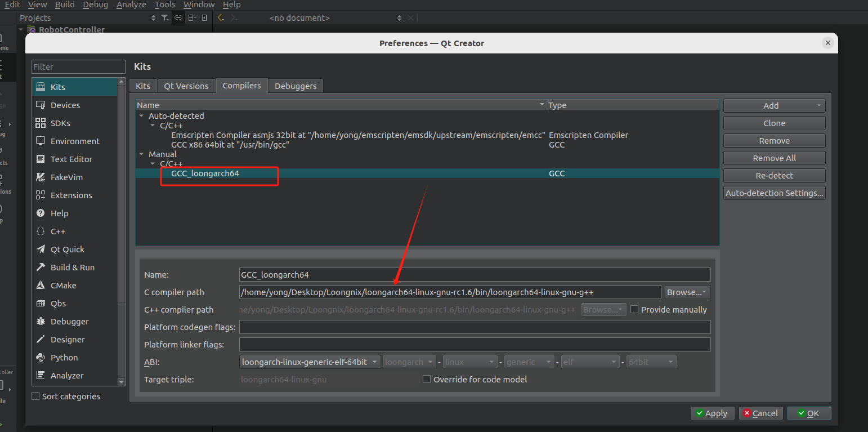Click the preferences Filter input field
The image size is (868, 432).
pos(78,66)
